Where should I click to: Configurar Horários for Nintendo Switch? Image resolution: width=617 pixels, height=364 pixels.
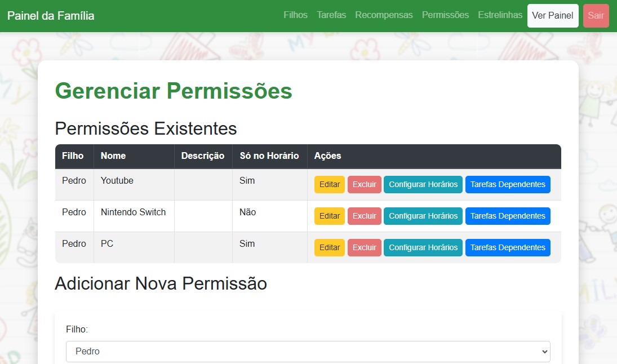[423, 216]
